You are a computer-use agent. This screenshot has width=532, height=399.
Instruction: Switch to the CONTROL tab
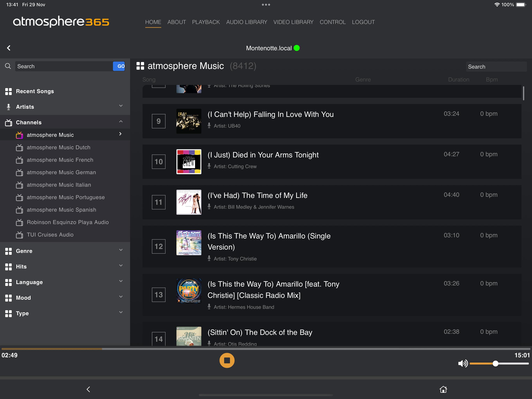[x=333, y=22]
